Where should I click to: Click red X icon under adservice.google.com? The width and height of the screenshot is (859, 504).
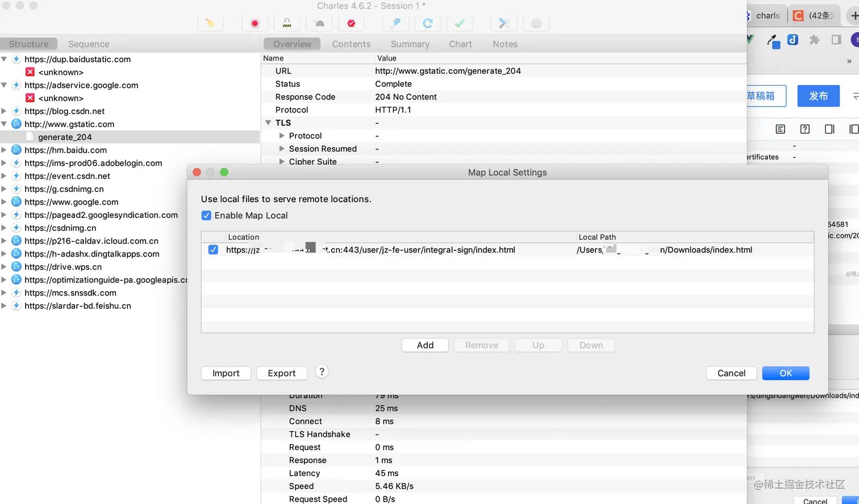click(30, 98)
